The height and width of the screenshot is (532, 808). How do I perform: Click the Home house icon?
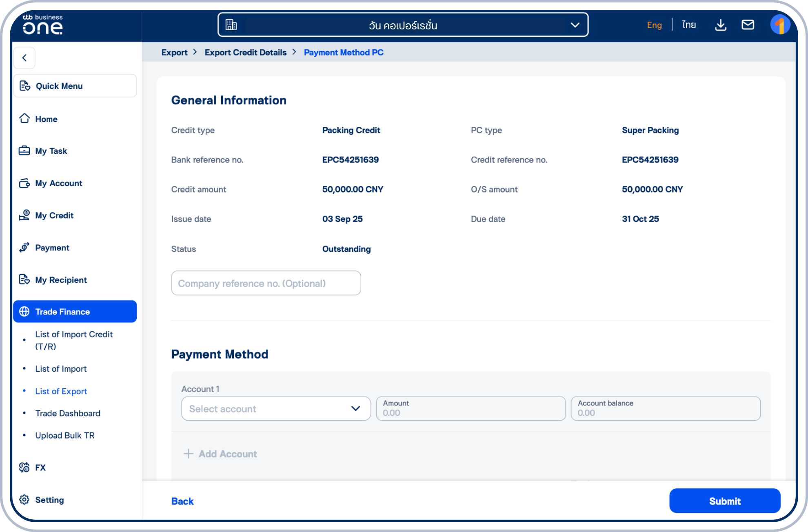(24, 119)
